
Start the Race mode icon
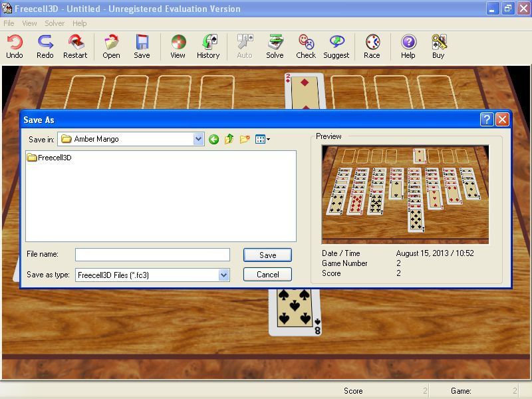(372, 47)
